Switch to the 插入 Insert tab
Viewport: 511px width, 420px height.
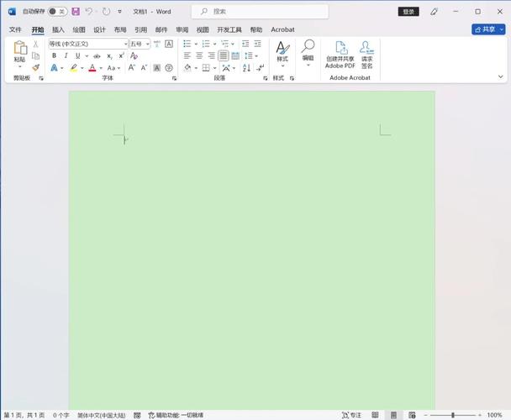58,29
